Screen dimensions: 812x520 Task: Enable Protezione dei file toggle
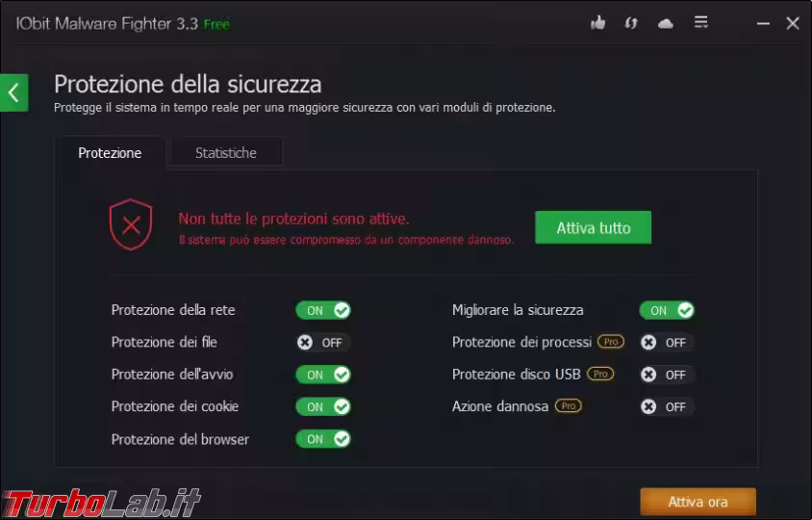click(x=323, y=342)
